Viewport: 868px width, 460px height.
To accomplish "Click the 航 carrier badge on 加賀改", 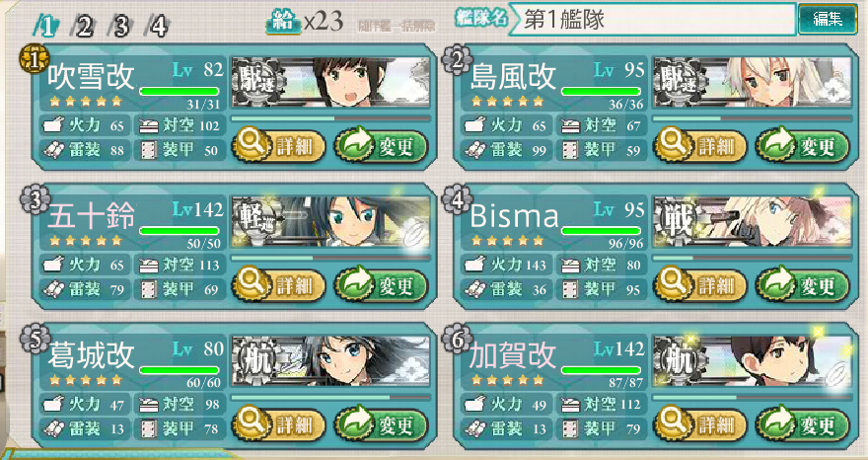I will tap(675, 360).
